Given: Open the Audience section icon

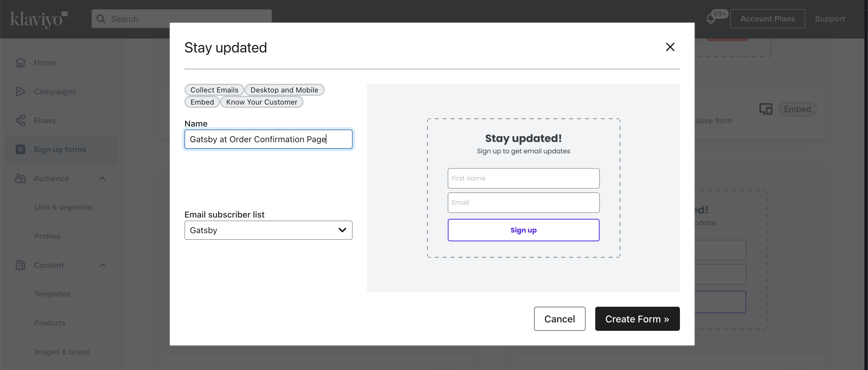Looking at the screenshot, I should click(x=20, y=178).
